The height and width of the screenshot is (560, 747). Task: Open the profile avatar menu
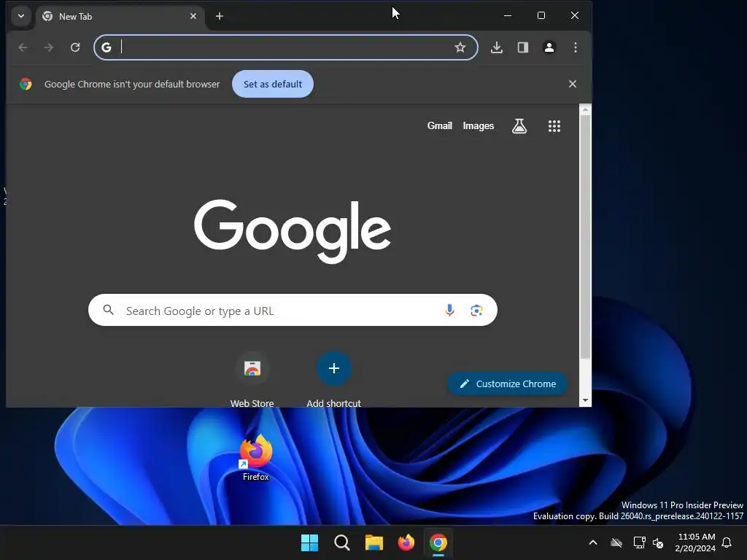coord(549,47)
